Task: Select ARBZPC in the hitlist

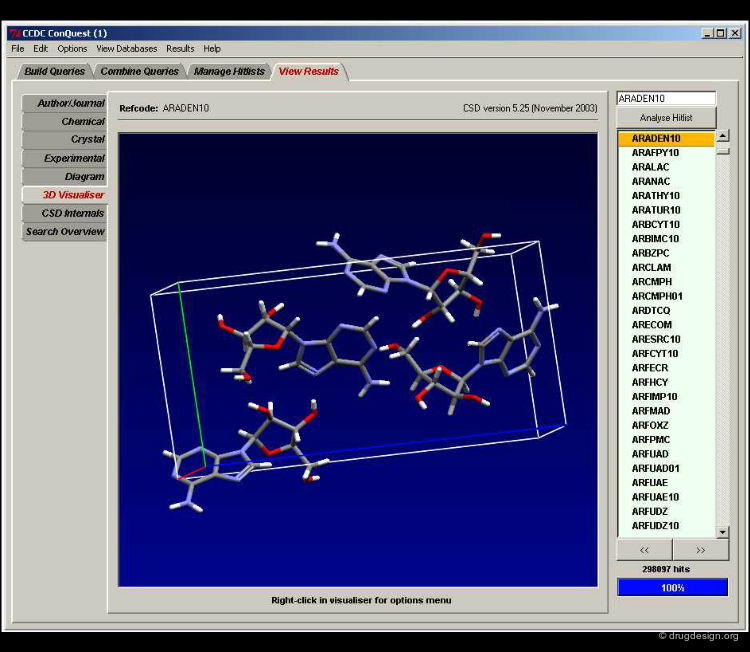Action: [x=666, y=253]
